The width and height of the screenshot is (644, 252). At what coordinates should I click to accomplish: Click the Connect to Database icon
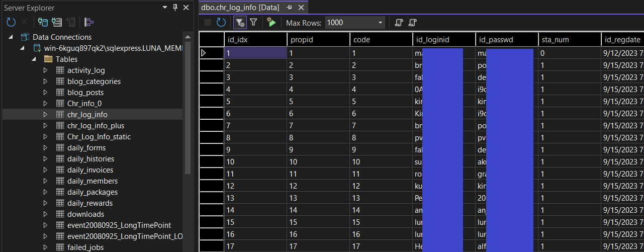pos(43,22)
